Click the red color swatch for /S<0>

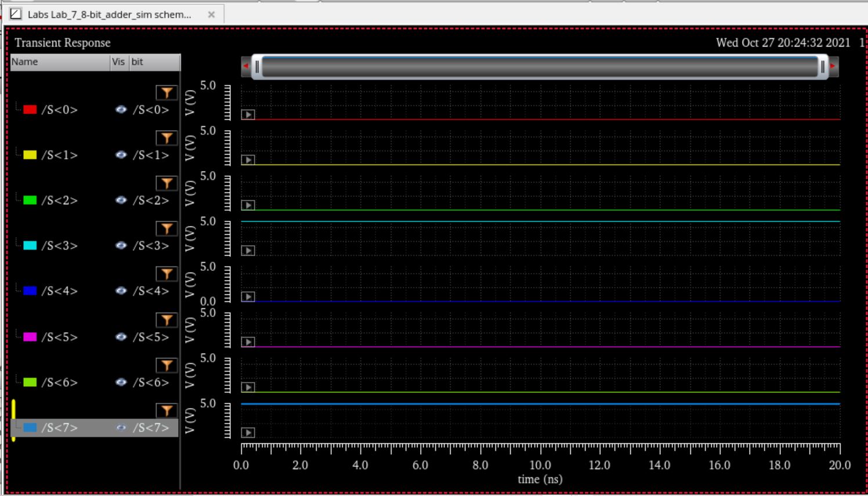[x=30, y=109]
